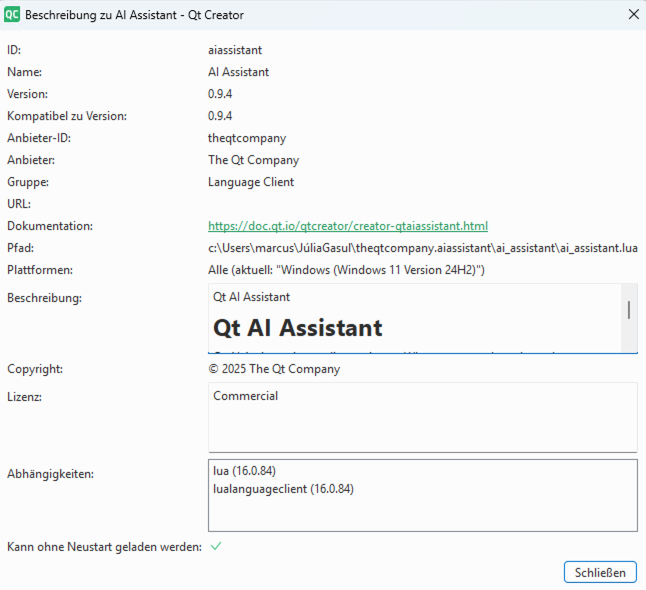Click the bold "Qt AI Assistant" description heading
The width and height of the screenshot is (646, 590).
298,328
